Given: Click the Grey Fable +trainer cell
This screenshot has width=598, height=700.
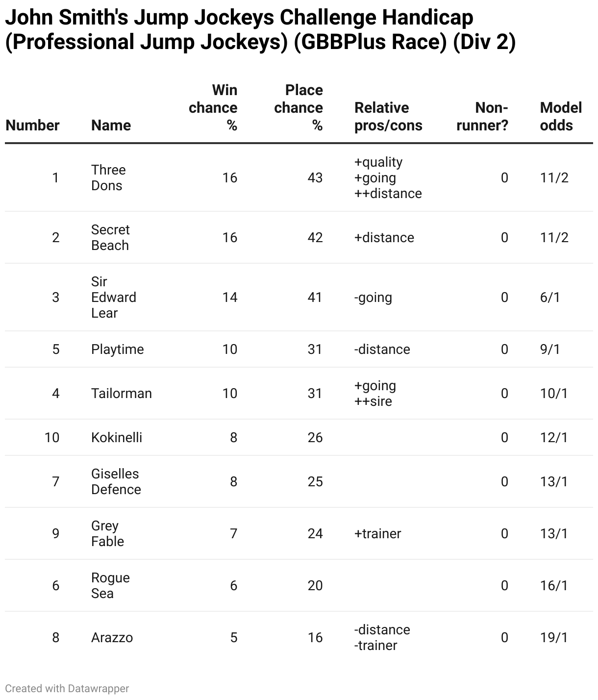Looking at the screenshot, I should [x=377, y=533].
